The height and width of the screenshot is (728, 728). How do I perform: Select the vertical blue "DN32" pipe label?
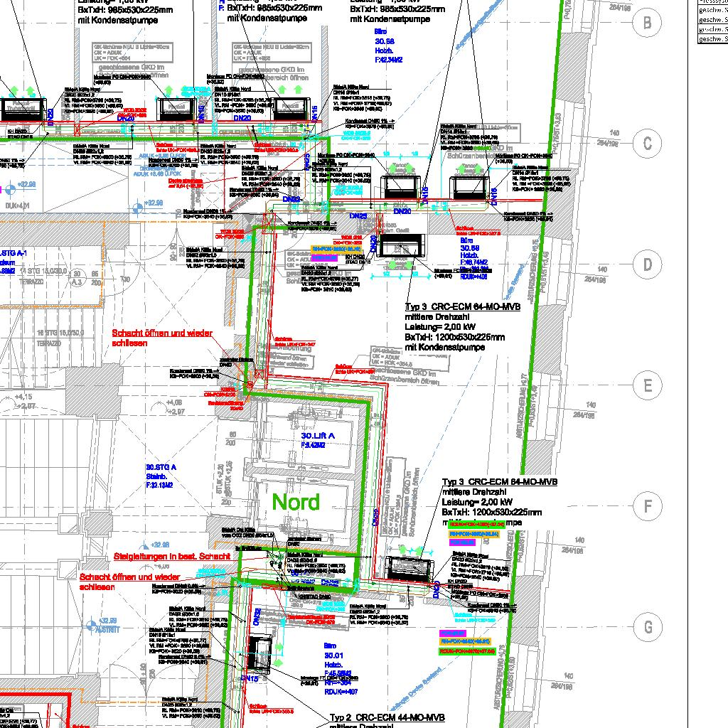[257, 617]
